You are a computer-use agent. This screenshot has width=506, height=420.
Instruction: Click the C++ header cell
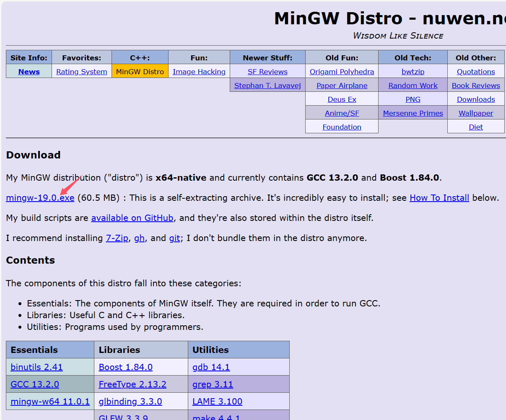tap(140, 57)
